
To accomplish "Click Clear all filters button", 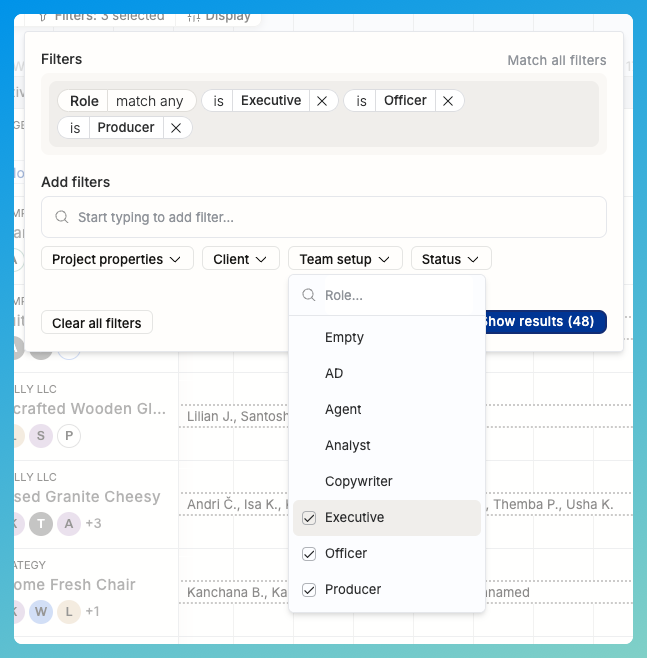I will (97, 323).
